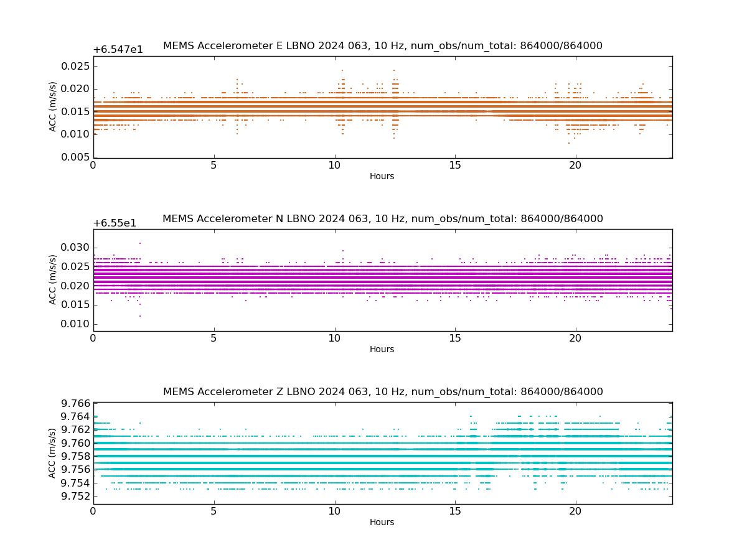Click the 0.015 y-tick on the E plot

coord(75,111)
